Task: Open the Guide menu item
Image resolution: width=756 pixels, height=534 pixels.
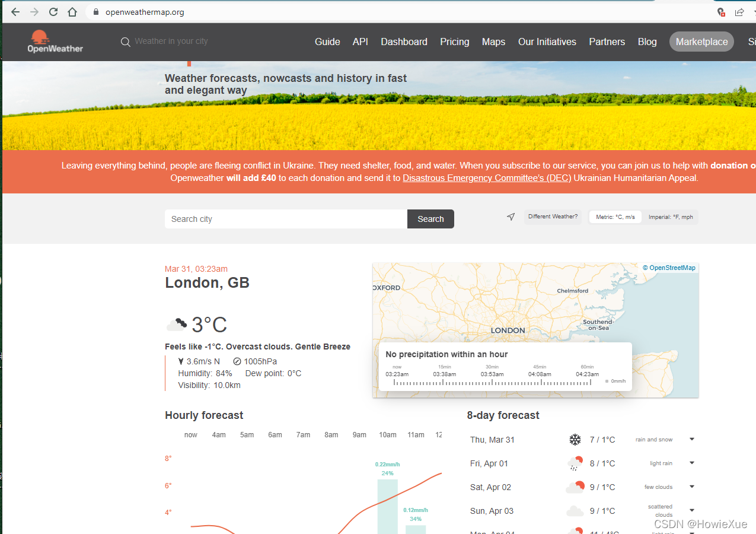Action: click(327, 42)
